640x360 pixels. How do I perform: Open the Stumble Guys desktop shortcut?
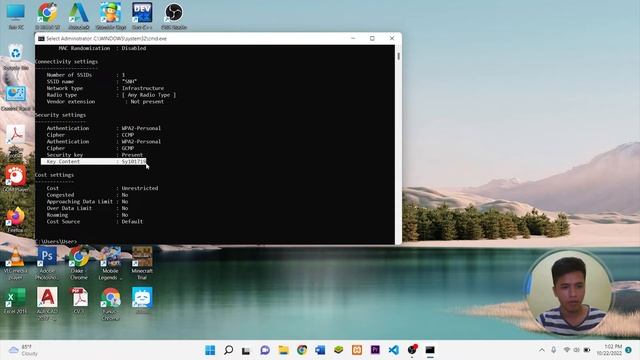coord(111,16)
